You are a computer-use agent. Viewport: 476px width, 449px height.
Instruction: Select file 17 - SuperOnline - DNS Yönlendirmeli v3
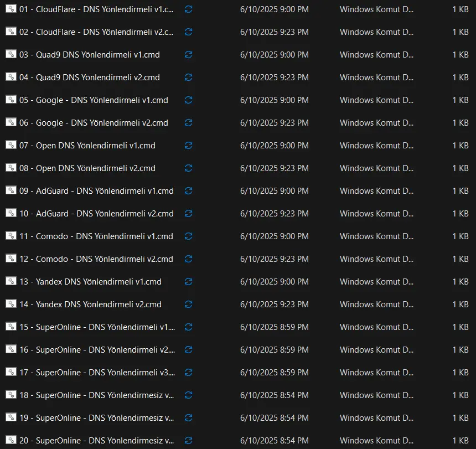(x=97, y=373)
